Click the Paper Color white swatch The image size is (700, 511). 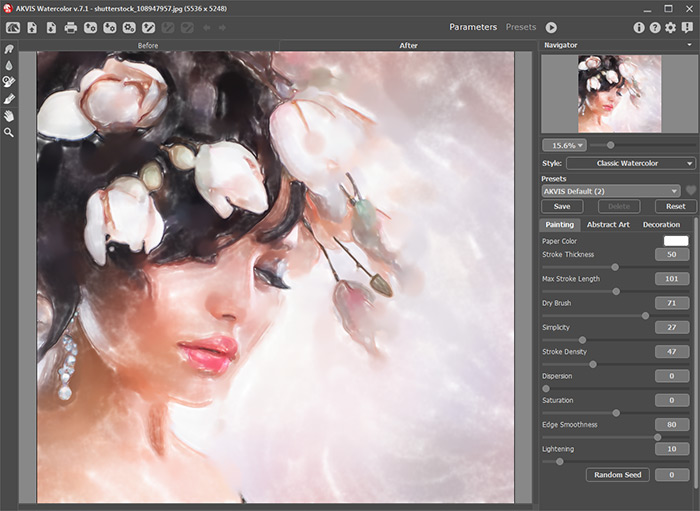[676, 241]
